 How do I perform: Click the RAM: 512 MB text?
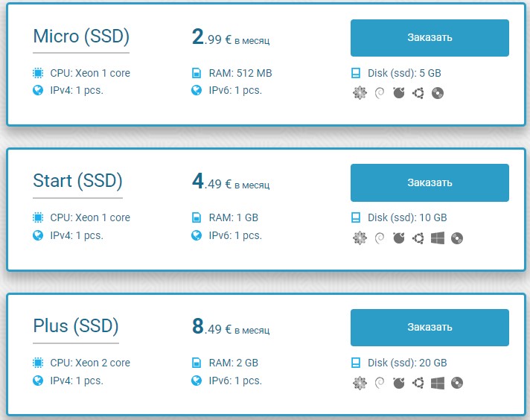(x=240, y=73)
